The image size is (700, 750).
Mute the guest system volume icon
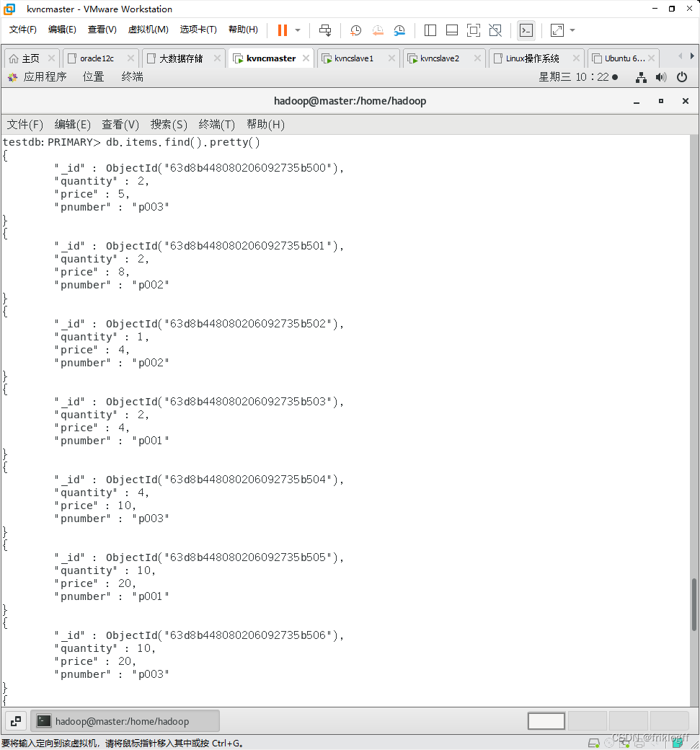(661, 77)
